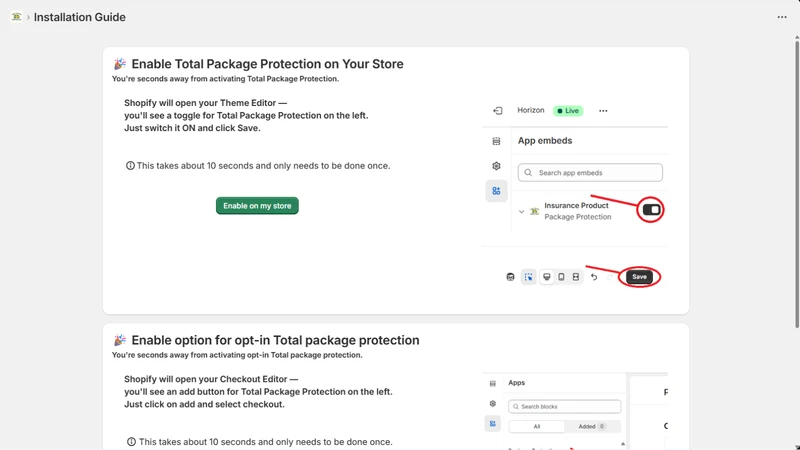The width and height of the screenshot is (800, 450).
Task: Click the inspector selection cursor icon
Action: pos(529,277)
